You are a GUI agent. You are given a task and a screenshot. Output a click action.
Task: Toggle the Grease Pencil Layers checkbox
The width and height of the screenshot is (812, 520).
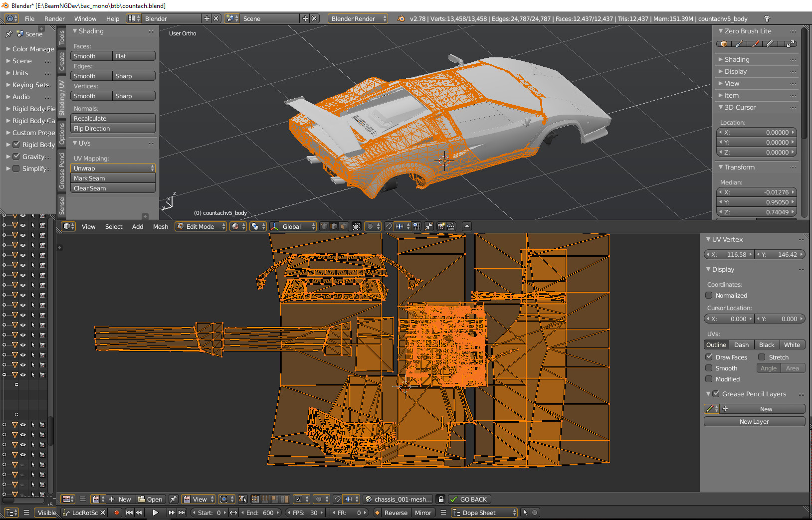(716, 394)
